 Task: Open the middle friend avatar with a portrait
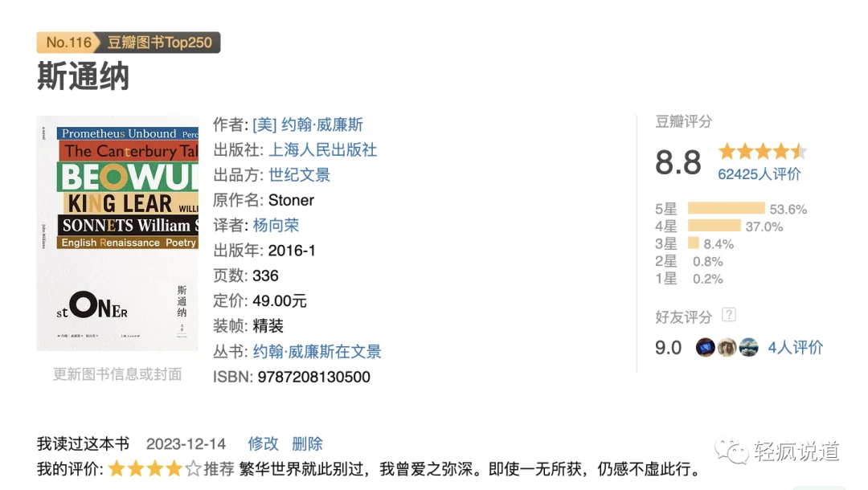pos(727,347)
